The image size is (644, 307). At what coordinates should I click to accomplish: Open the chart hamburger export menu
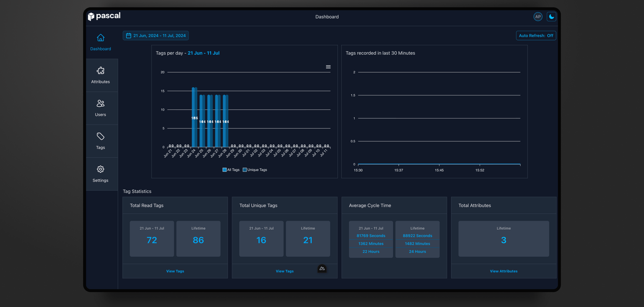click(328, 67)
